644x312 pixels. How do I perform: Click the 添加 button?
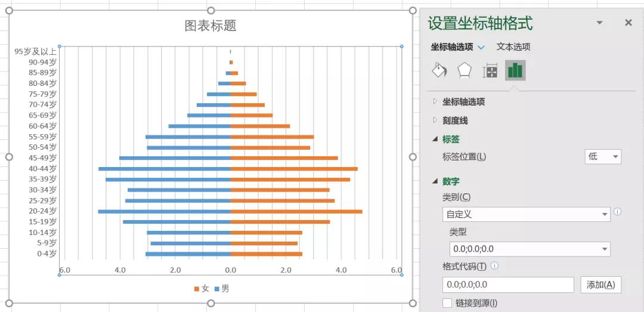[601, 285]
